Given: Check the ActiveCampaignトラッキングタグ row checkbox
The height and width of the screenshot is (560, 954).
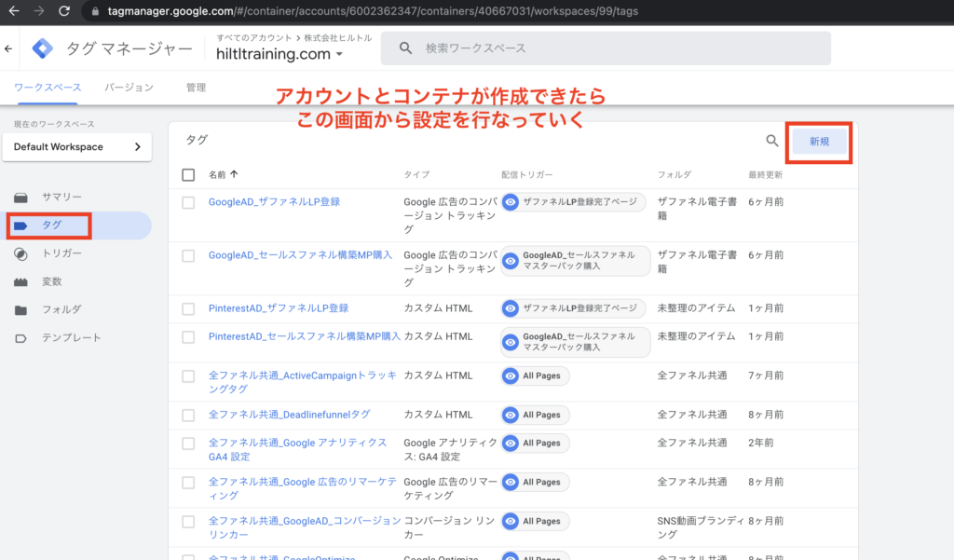Looking at the screenshot, I should [188, 376].
